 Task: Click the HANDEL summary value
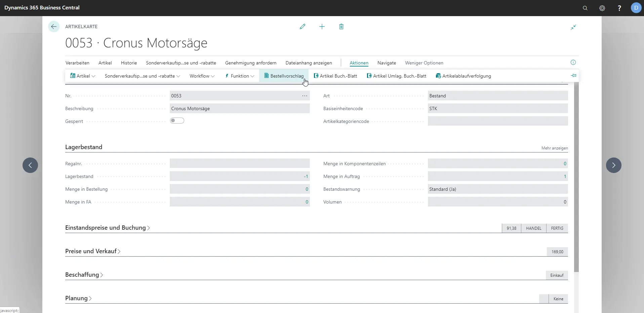(x=534, y=228)
